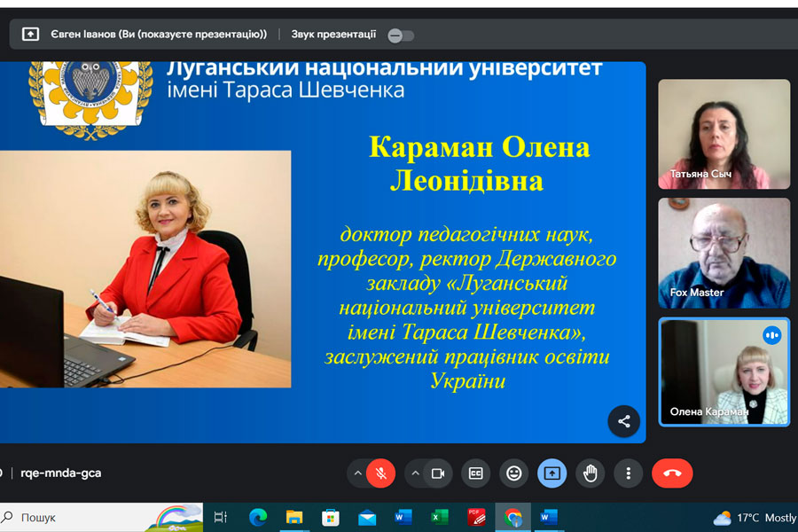Click the Пошук taskbar search box
Image resolution: width=798 pixels, height=532 pixels.
click(x=102, y=517)
